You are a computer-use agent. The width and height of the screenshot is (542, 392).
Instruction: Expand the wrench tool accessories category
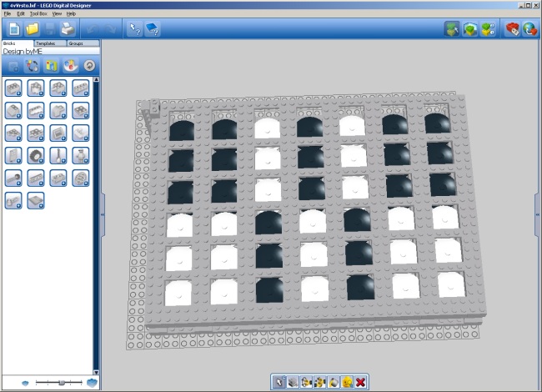click(x=58, y=156)
